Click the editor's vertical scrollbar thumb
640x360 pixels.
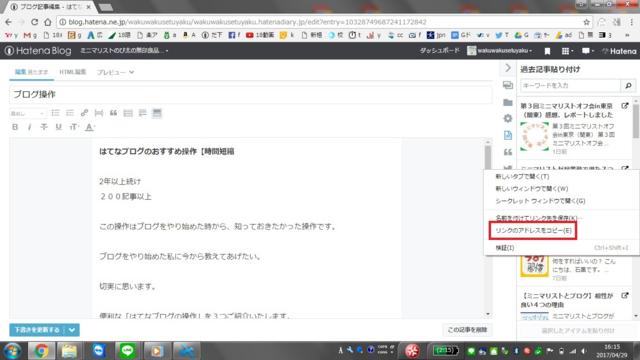[x=488, y=157]
